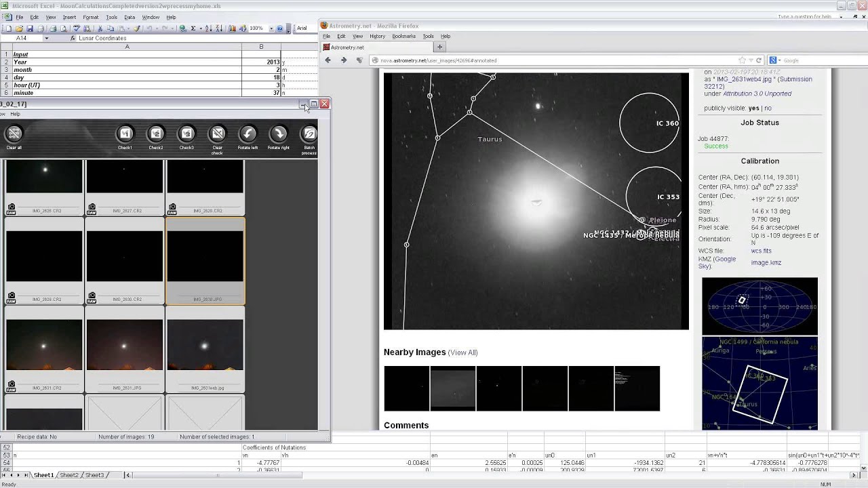Open Batch process in the photo browser

click(309, 134)
